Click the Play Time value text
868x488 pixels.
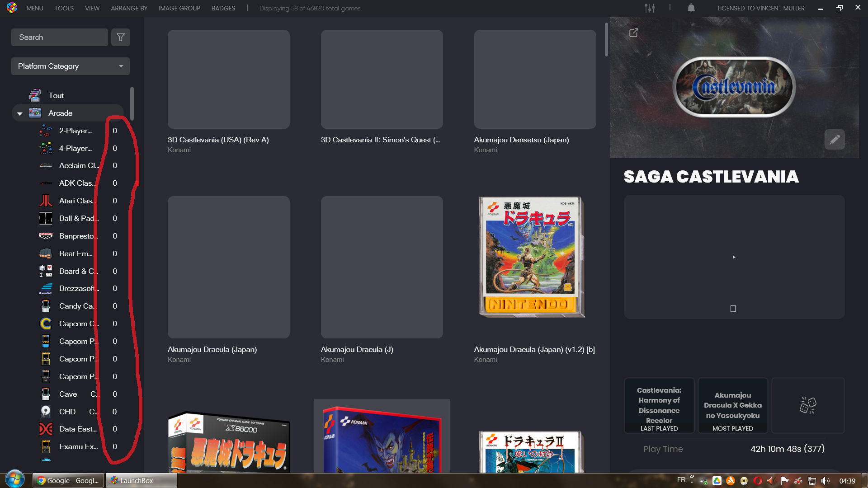[788, 449]
